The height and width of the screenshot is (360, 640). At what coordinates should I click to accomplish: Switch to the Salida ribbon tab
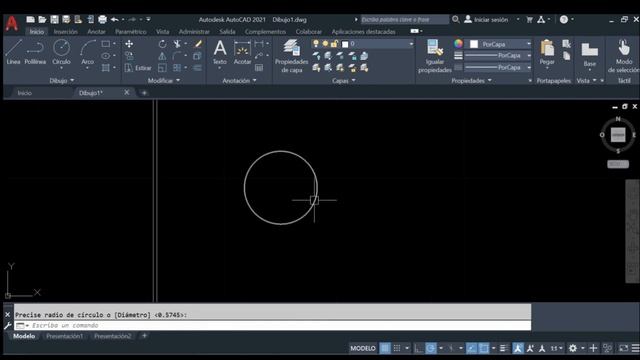pyautogui.click(x=227, y=31)
